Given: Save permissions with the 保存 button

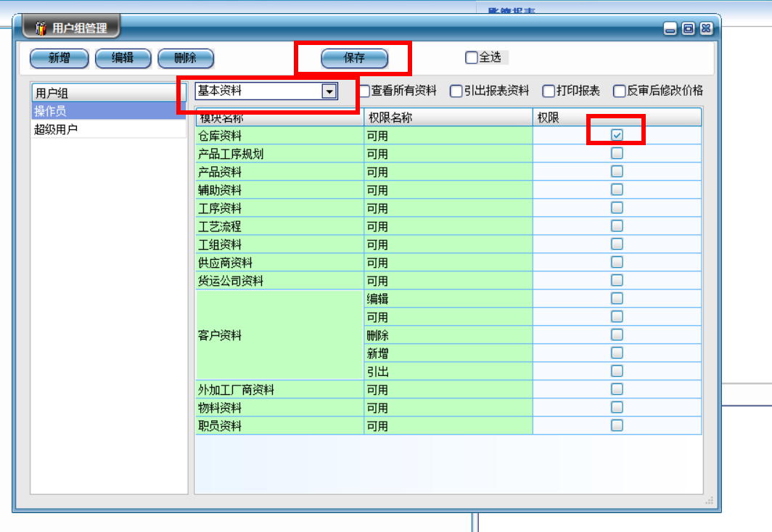Looking at the screenshot, I should pyautogui.click(x=354, y=58).
